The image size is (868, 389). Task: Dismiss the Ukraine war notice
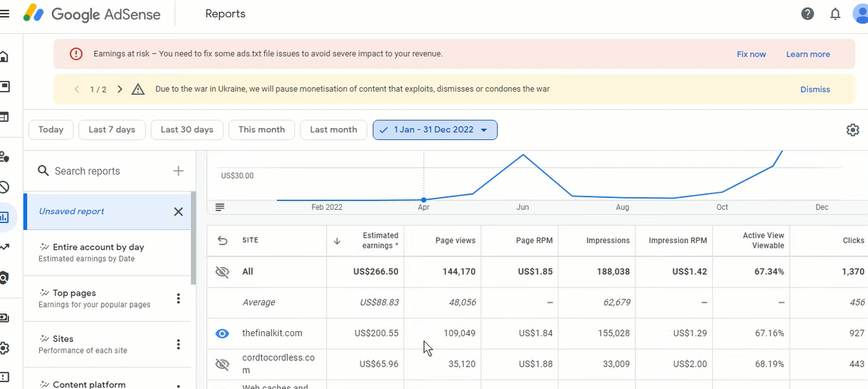click(815, 89)
